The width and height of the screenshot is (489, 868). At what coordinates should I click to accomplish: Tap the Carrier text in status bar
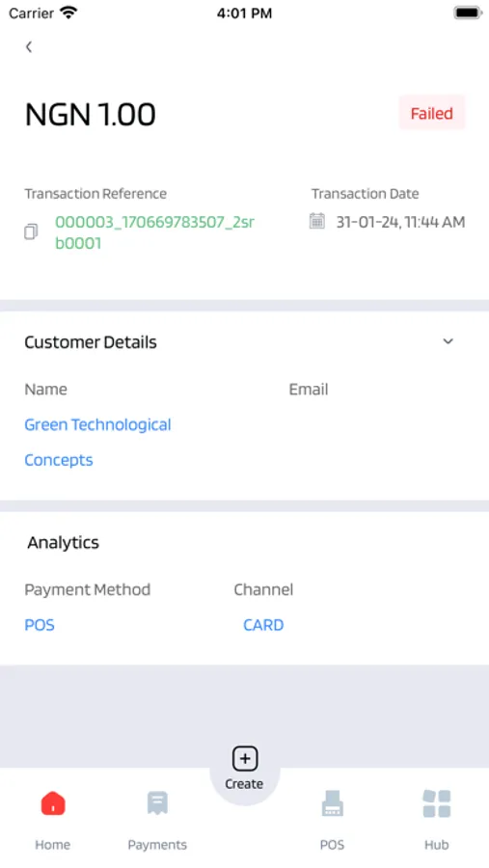[32, 13]
